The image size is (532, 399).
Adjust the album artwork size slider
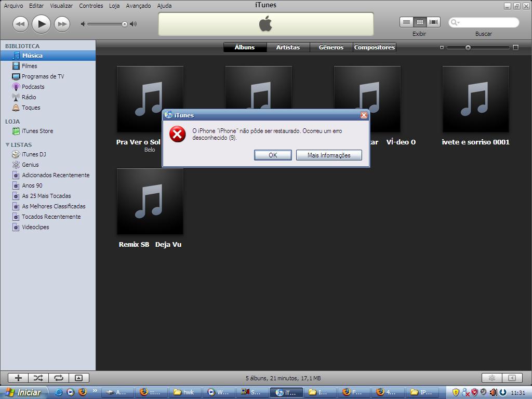[468, 47]
